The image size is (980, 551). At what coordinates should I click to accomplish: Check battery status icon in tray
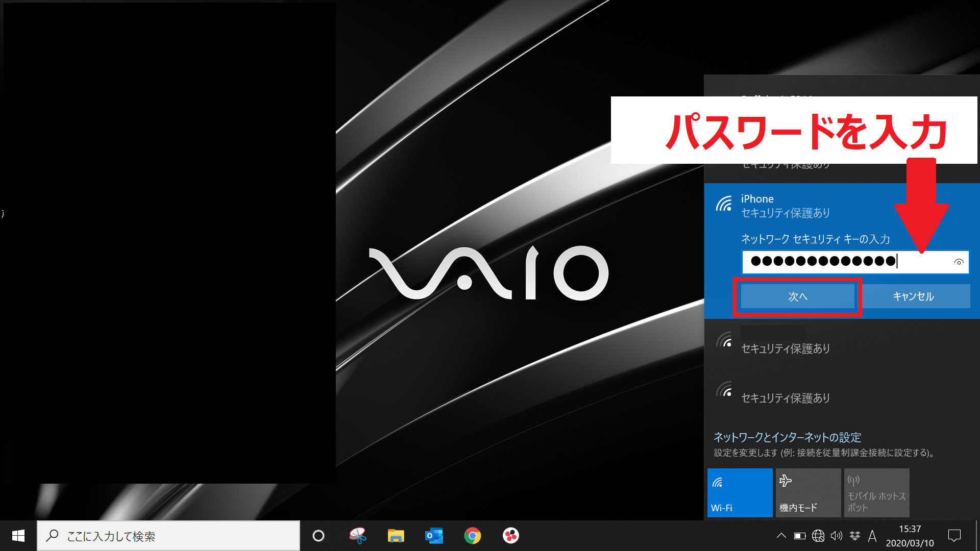tap(800, 536)
